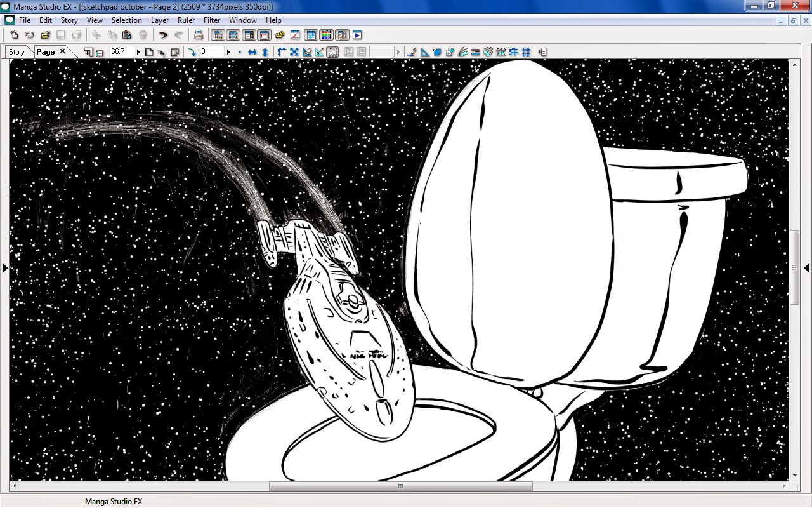The height and width of the screenshot is (508, 812).
Task: Click the symmetry triangle ruler icon
Action: 501,52
